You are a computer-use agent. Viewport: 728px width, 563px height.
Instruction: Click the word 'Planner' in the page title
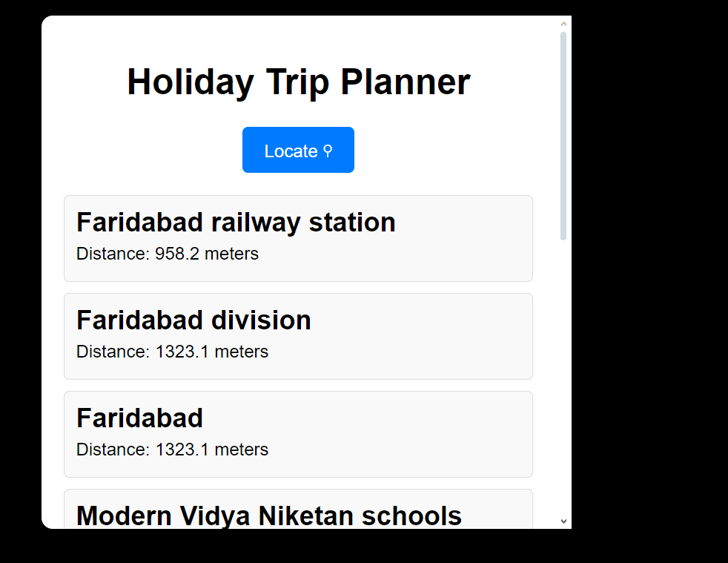coord(406,82)
